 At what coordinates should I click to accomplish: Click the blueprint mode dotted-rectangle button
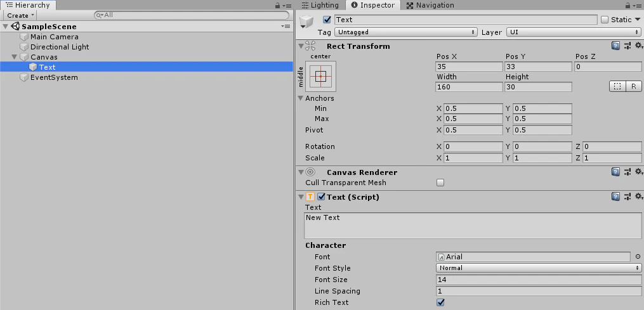[x=617, y=86]
